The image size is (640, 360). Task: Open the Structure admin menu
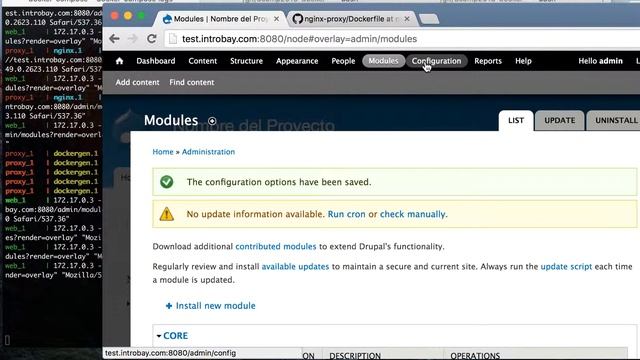coord(246,61)
